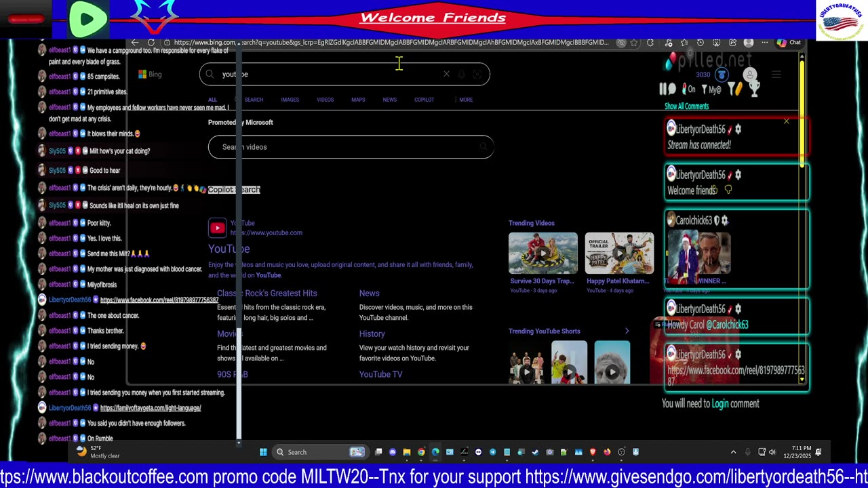Click the red YouTube favicon

[218, 228]
